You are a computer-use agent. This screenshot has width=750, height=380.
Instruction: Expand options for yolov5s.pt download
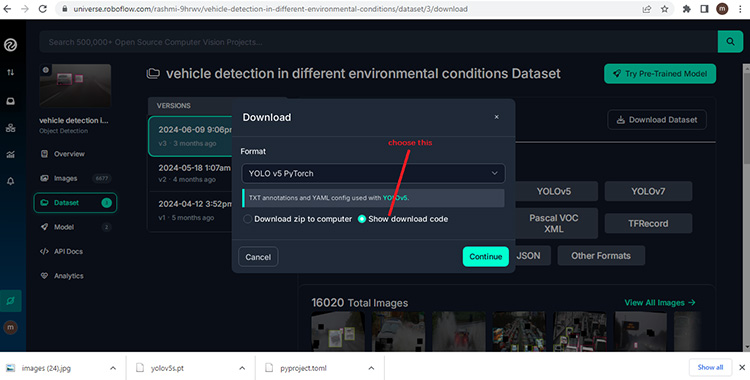(x=242, y=368)
